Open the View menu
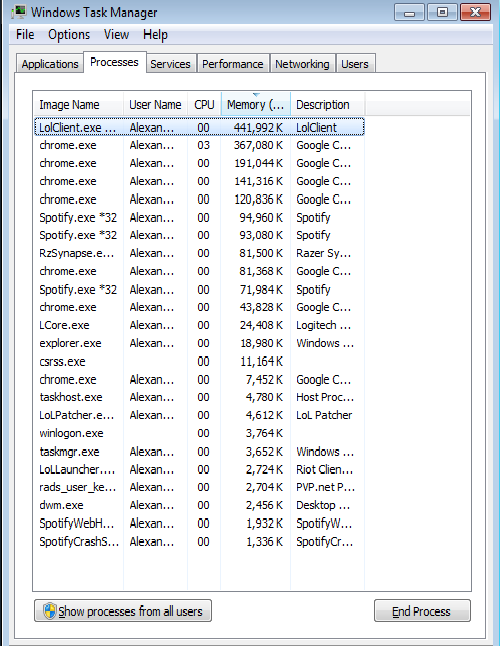The height and width of the screenshot is (646, 500). [x=116, y=35]
